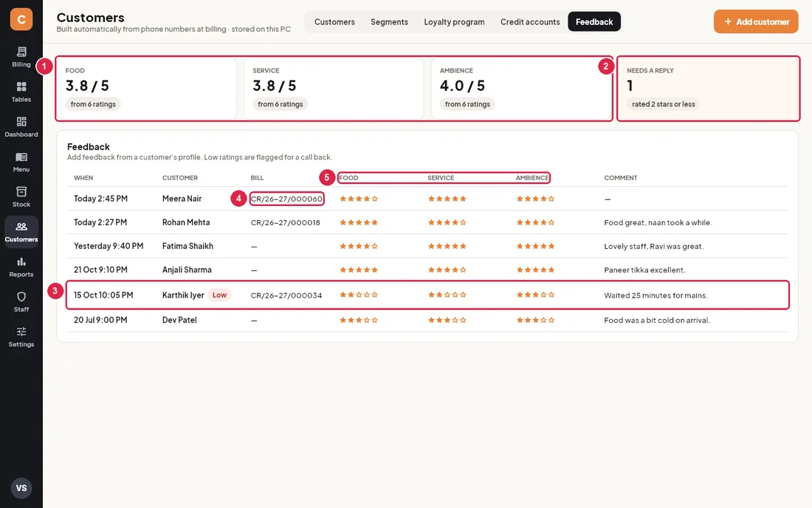This screenshot has width=812, height=508.
Task: Click the '21 Oct 9:10 PM' timestamp
Action: [100, 270]
